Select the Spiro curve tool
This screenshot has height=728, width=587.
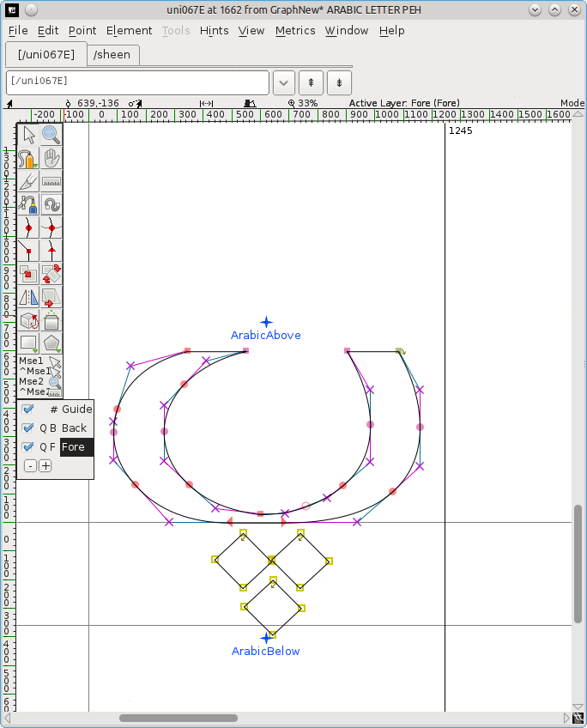[x=51, y=204]
